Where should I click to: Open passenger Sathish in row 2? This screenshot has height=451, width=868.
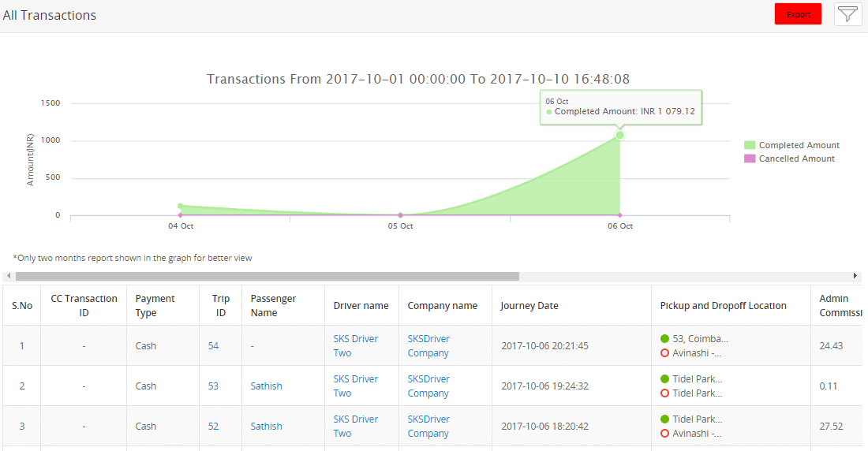pos(266,386)
